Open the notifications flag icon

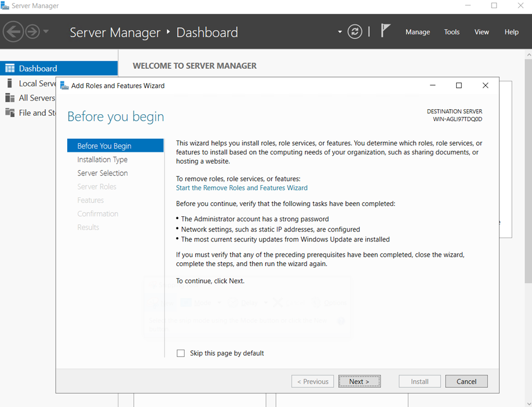pyautogui.click(x=386, y=31)
